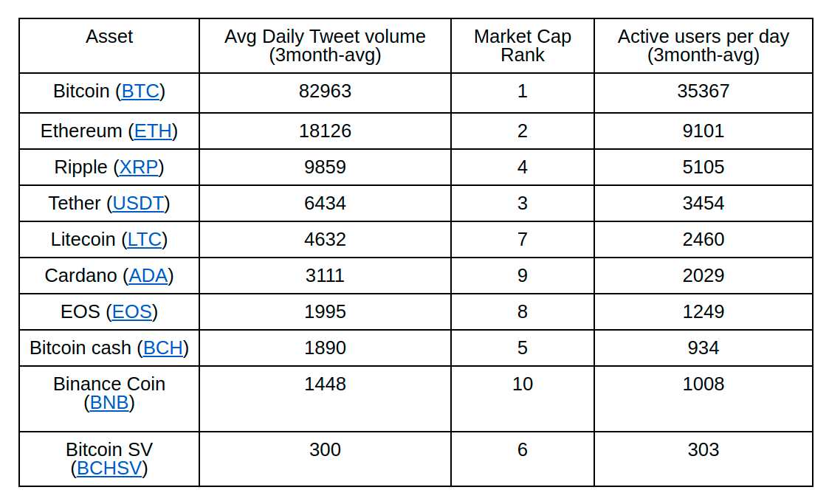This screenshot has height=504, width=829.
Task: Open the BCHSV link for Bitcoin SV
Action: (x=109, y=469)
